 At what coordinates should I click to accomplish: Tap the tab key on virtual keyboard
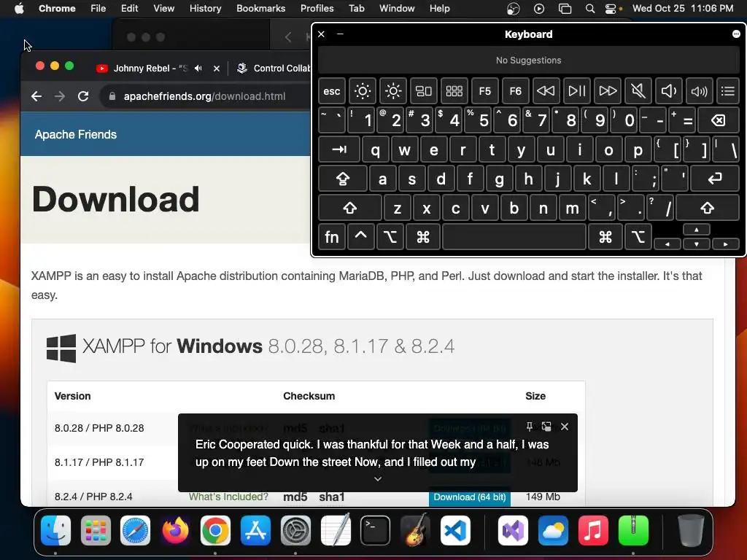pyautogui.click(x=339, y=150)
